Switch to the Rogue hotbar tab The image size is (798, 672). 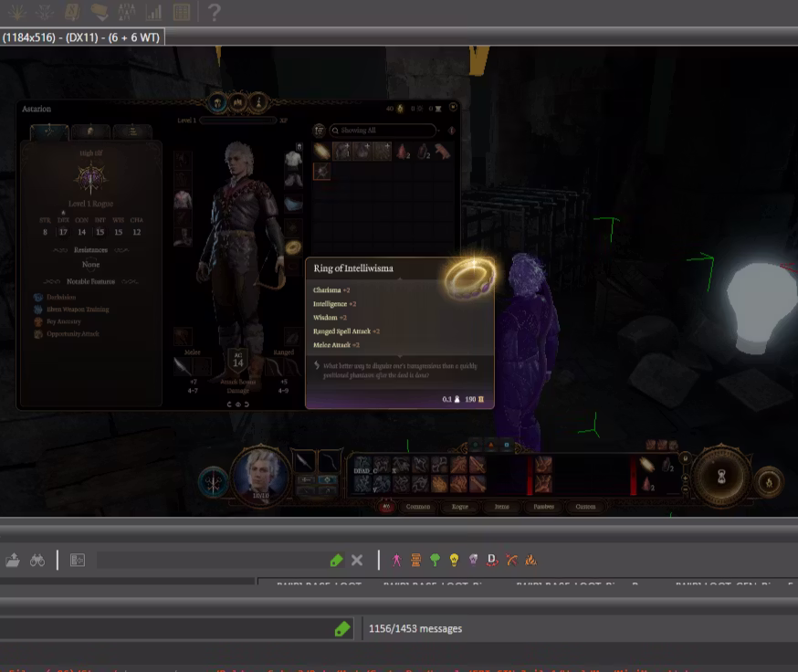pos(459,507)
